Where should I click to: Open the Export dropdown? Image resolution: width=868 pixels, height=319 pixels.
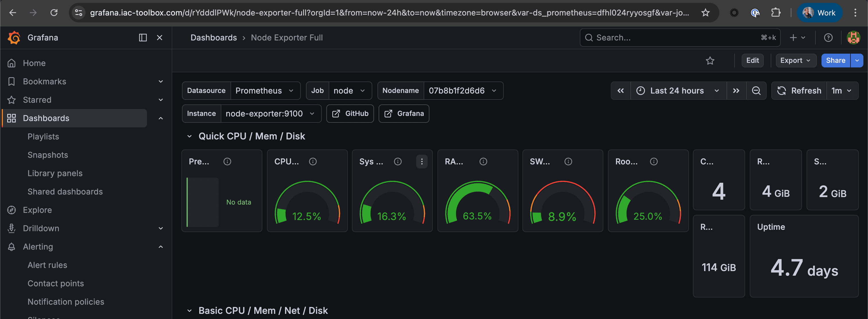coord(796,60)
